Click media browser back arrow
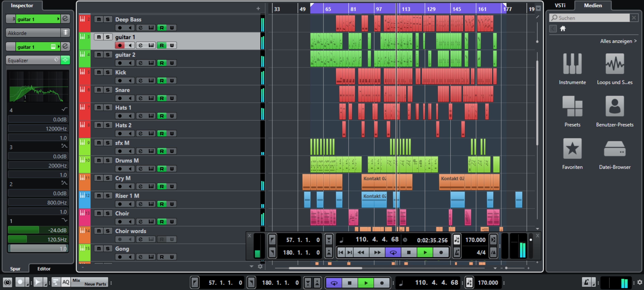The width and height of the screenshot is (644, 290). (x=553, y=29)
